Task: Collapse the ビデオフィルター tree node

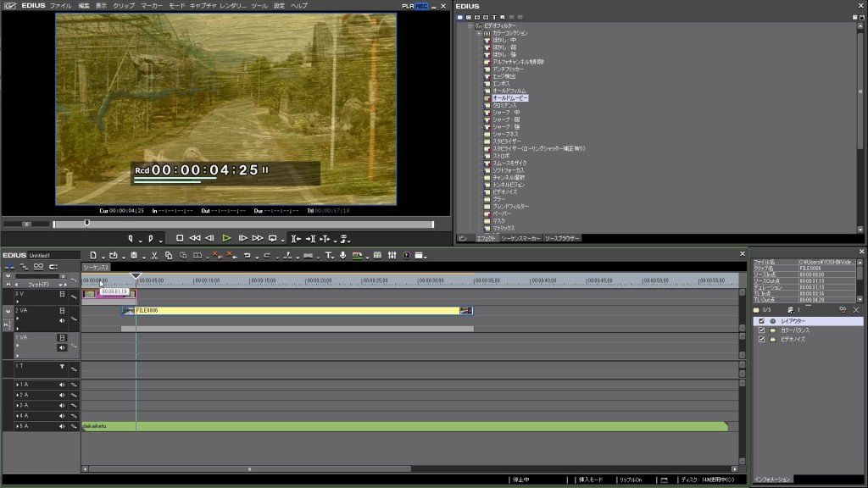Action: [x=470, y=26]
